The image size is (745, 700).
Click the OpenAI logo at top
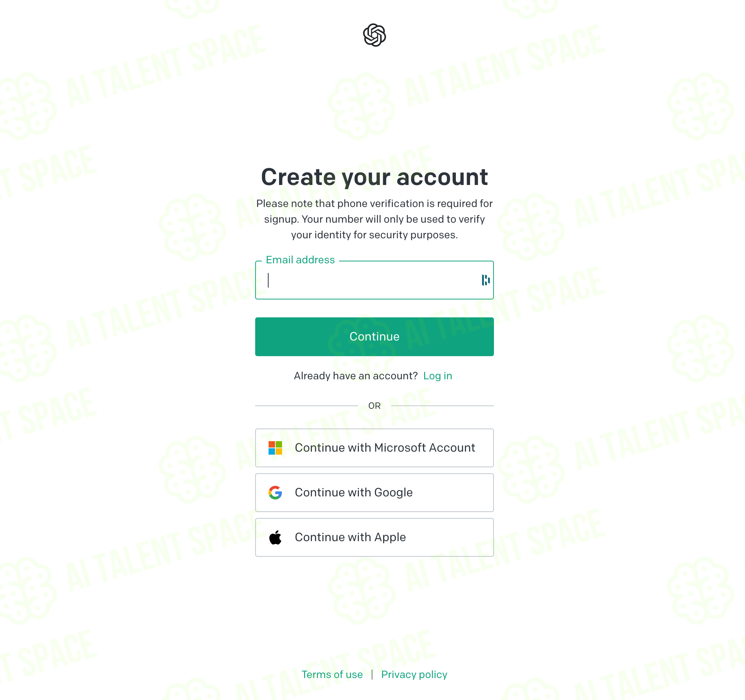coord(375,35)
